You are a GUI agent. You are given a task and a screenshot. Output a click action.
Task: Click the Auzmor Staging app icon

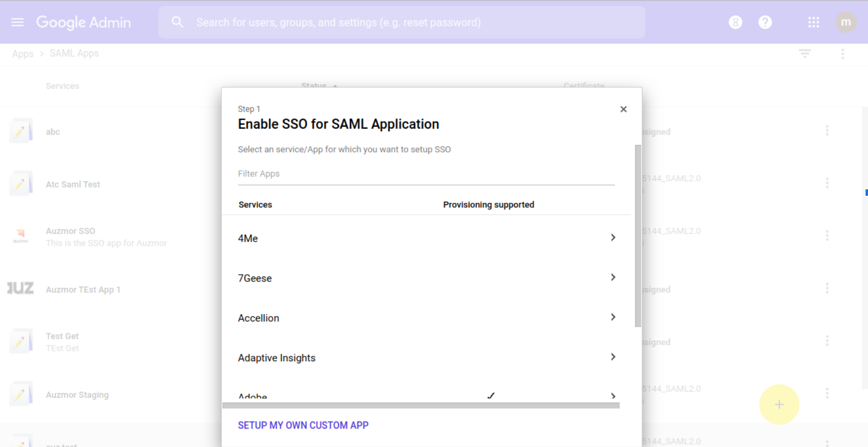(20, 394)
